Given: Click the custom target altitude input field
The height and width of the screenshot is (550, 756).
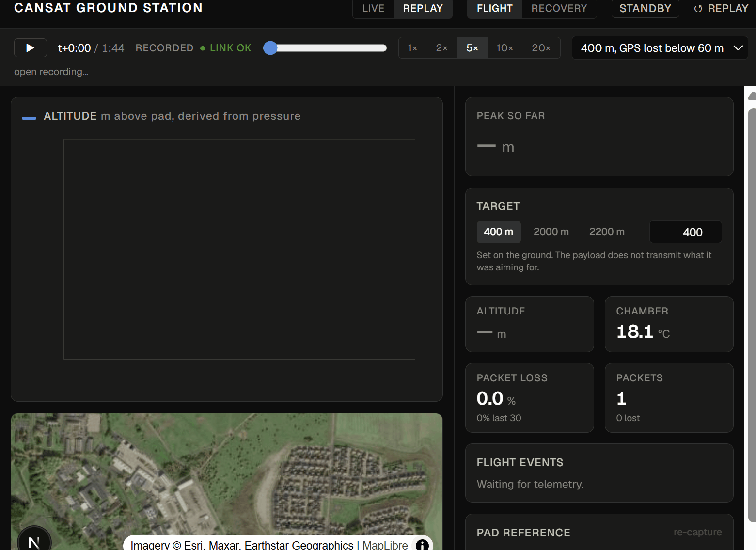Looking at the screenshot, I should point(685,232).
